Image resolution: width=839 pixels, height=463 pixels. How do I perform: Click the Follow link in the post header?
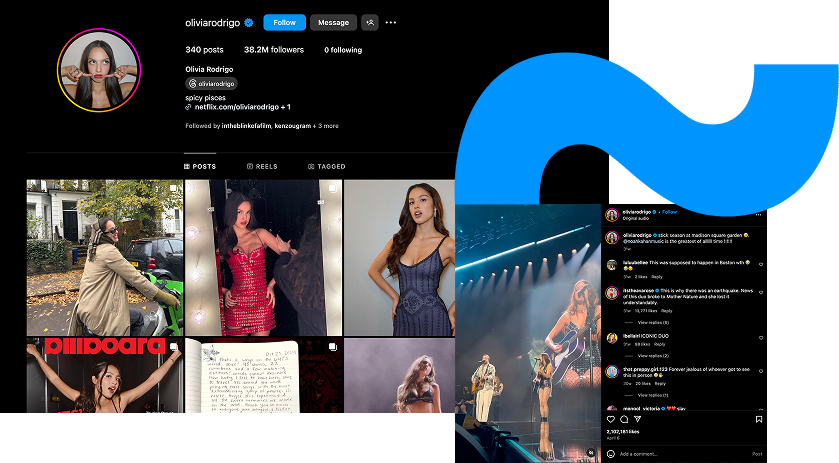point(669,212)
